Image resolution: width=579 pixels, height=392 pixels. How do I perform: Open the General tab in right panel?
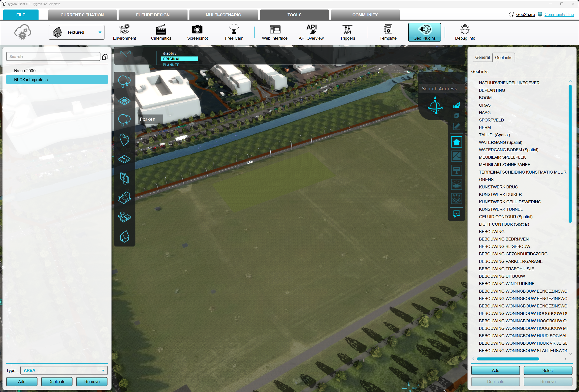482,57
